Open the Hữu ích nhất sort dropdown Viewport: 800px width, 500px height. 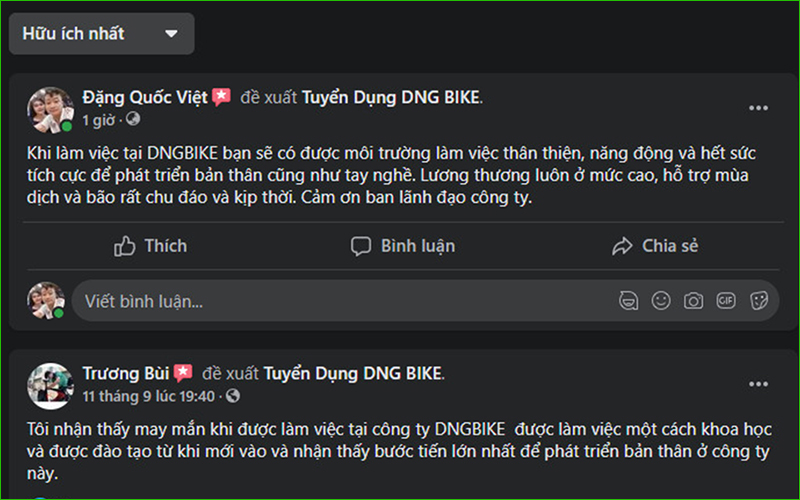pyautogui.click(x=101, y=33)
